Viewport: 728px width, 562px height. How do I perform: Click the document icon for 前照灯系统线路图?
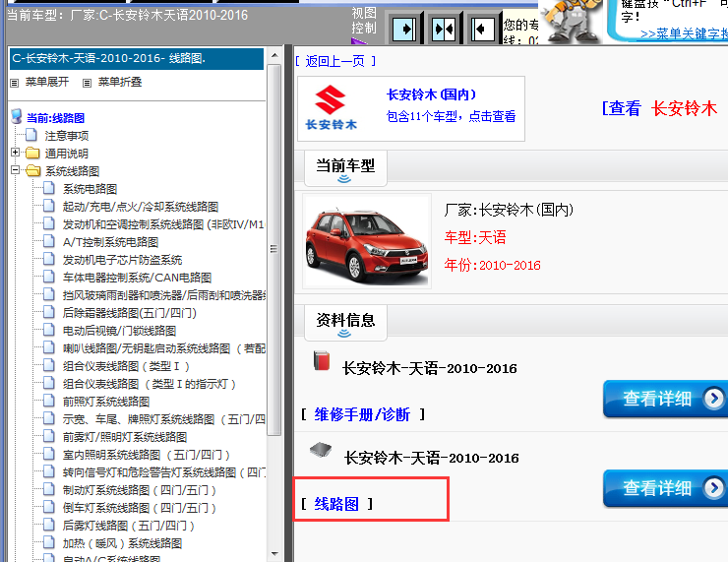[49, 401]
